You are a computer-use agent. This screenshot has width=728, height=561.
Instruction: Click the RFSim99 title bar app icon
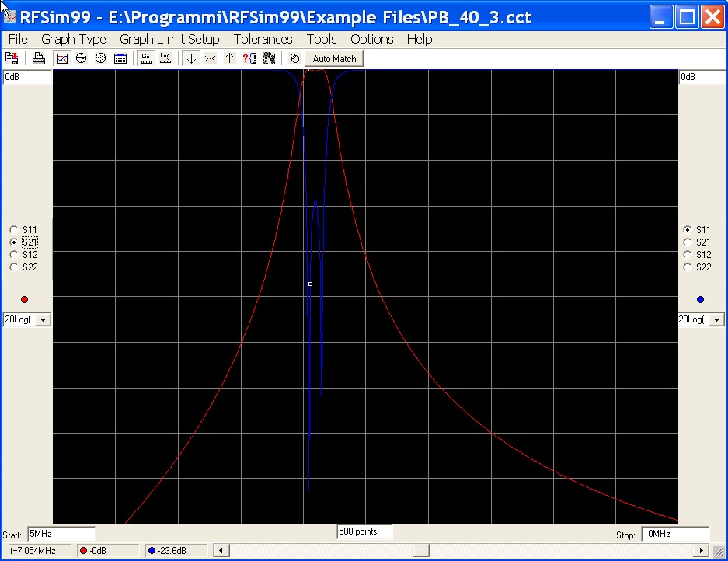click(x=10, y=16)
